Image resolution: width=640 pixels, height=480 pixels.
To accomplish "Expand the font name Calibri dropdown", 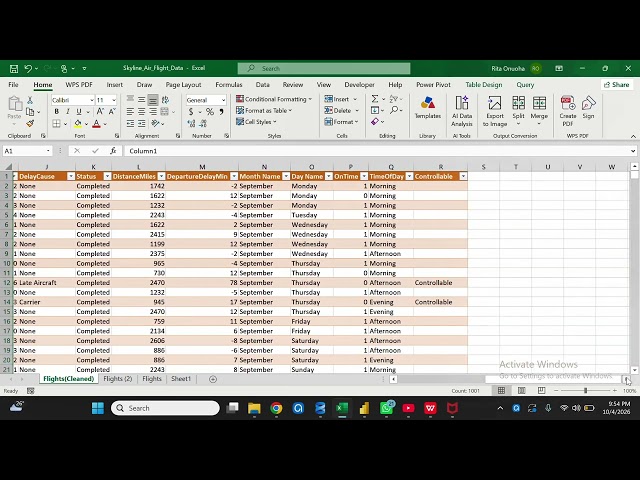I will (x=92, y=100).
